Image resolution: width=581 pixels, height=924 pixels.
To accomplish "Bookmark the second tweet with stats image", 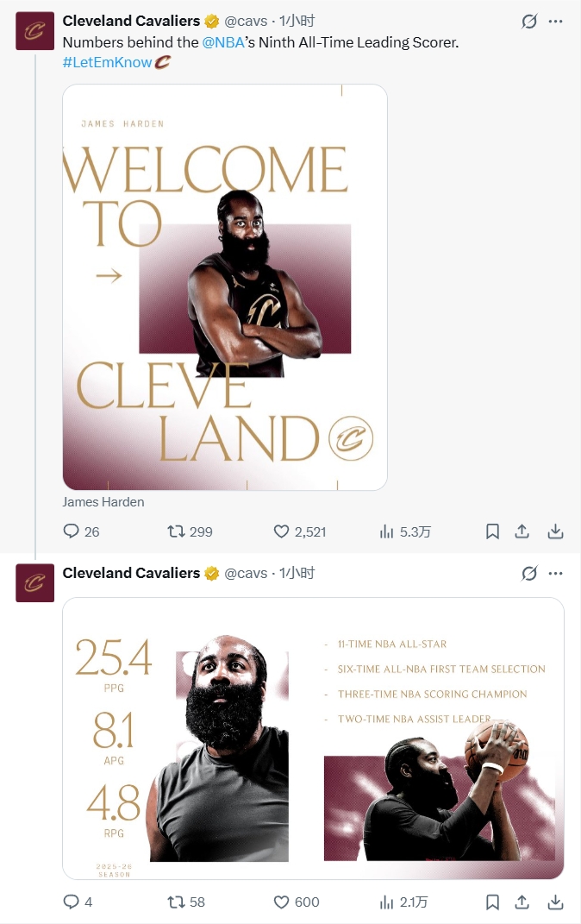I will (493, 902).
